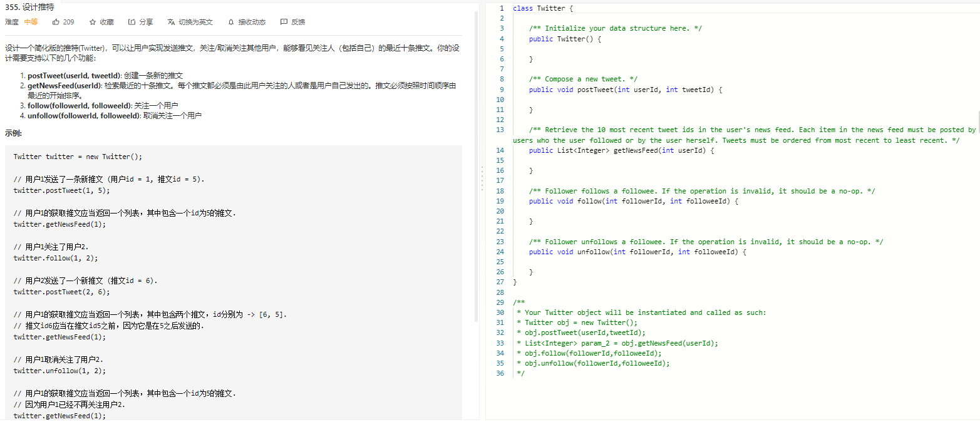
Task: Click the panel divider drag handle dots
Action: click(482, 178)
